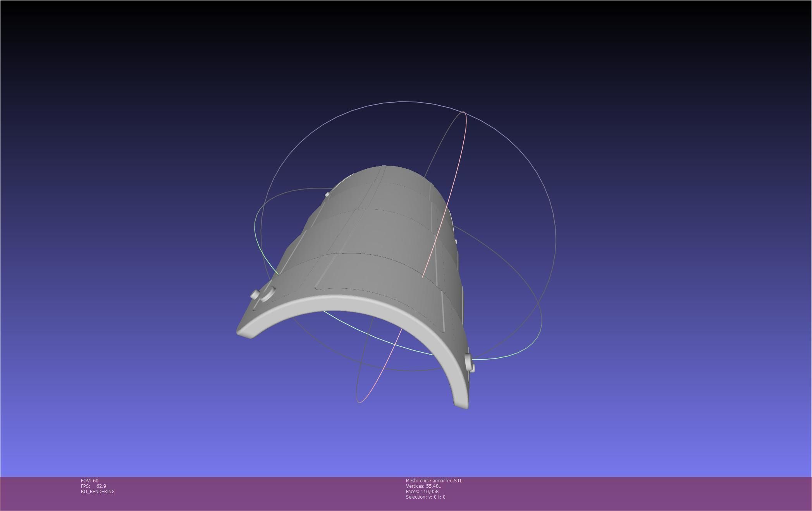Click the FPS: 62.9 readout
Image resolution: width=812 pixels, height=511 pixels.
point(93,486)
